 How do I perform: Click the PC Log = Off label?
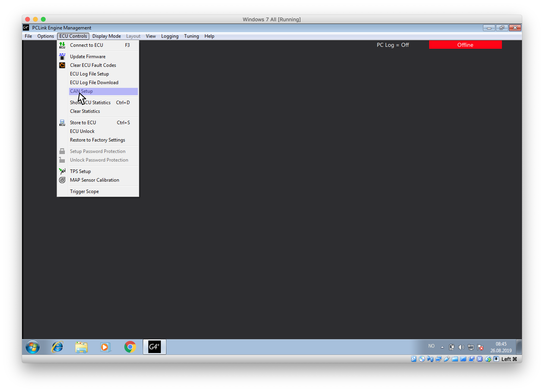point(393,45)
